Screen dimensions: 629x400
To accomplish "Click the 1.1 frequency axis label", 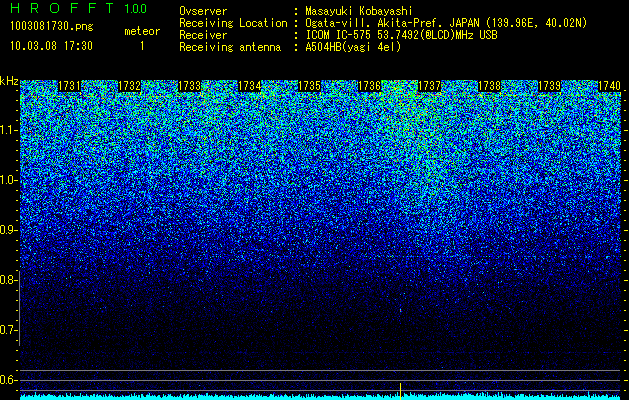I will tap(9, 130).
